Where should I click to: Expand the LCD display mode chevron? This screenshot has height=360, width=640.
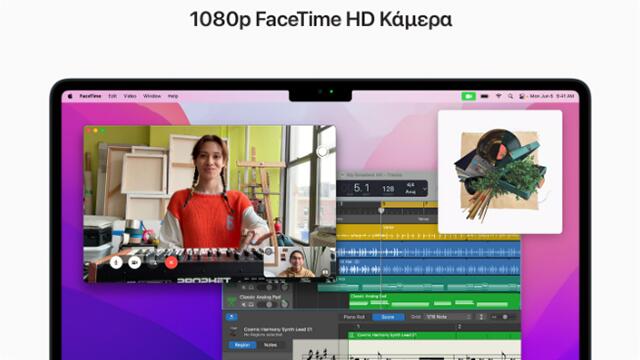pos(425,189)
